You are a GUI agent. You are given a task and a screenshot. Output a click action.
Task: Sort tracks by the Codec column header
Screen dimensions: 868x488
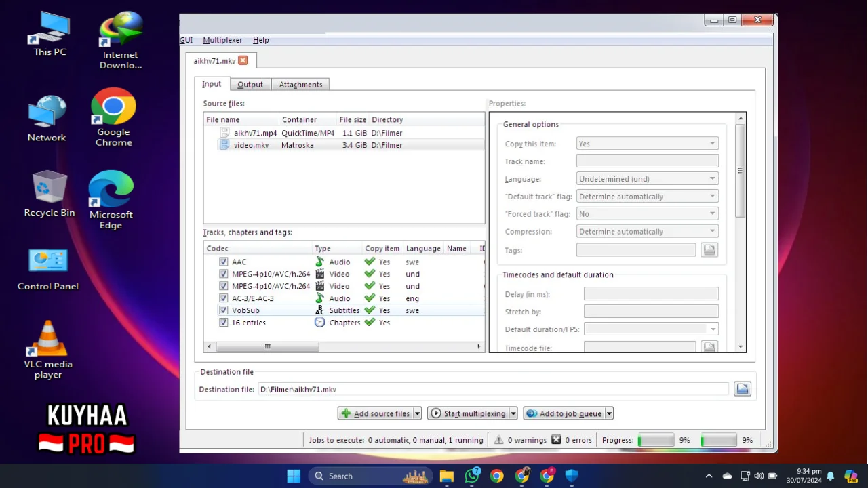[x=258, y=249]
